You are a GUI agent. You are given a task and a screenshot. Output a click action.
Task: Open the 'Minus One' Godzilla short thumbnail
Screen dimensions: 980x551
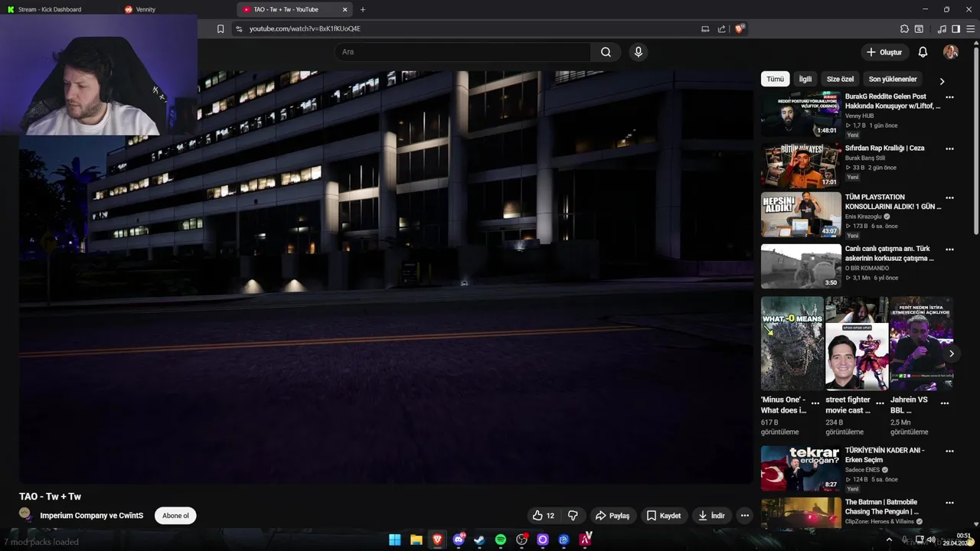pos(792,344)
